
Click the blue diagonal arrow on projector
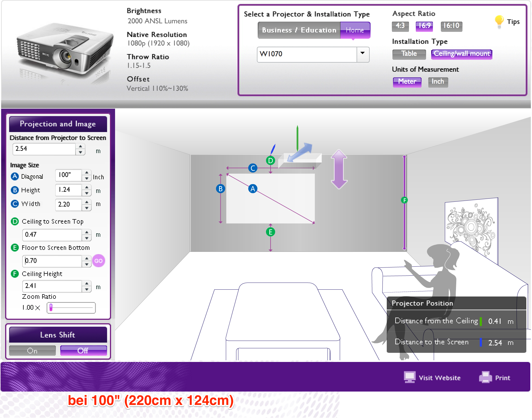click(x=300, y=152)
